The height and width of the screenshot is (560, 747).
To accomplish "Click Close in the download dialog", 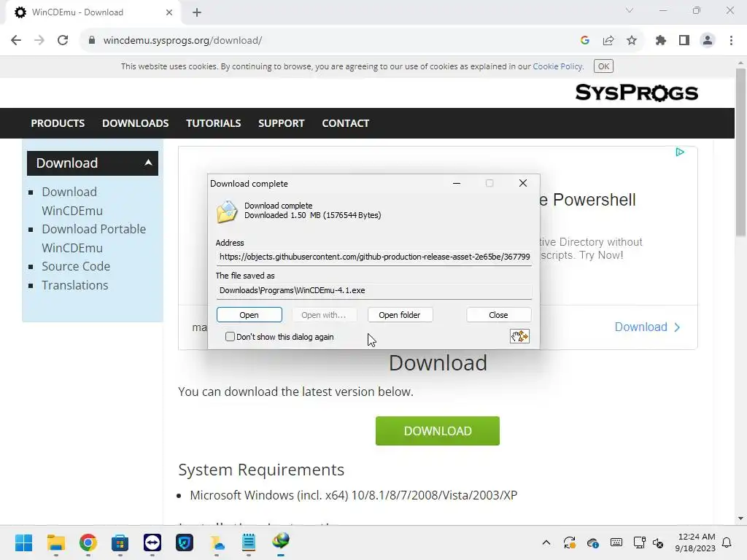I will click(498, 315).
